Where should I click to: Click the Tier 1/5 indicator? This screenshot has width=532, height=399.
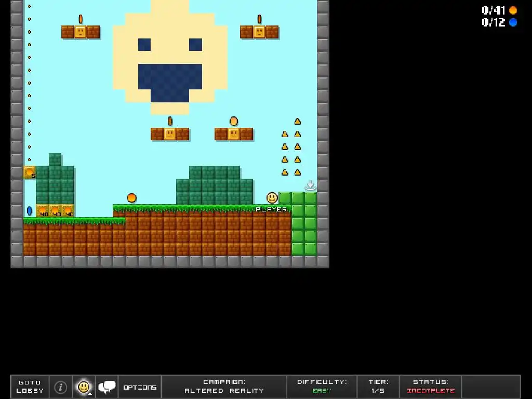[378, 387]
